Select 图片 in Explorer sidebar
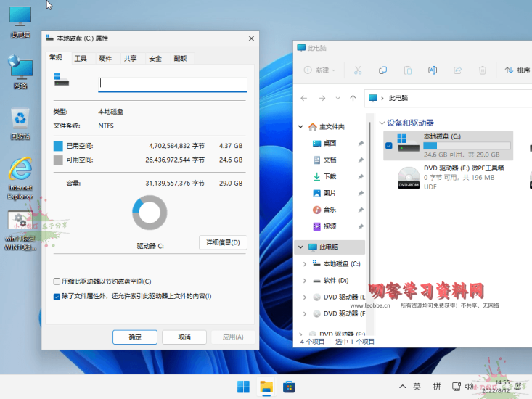Image resolution: width=532 pixels, height=399 pixels. pos(330,193)
